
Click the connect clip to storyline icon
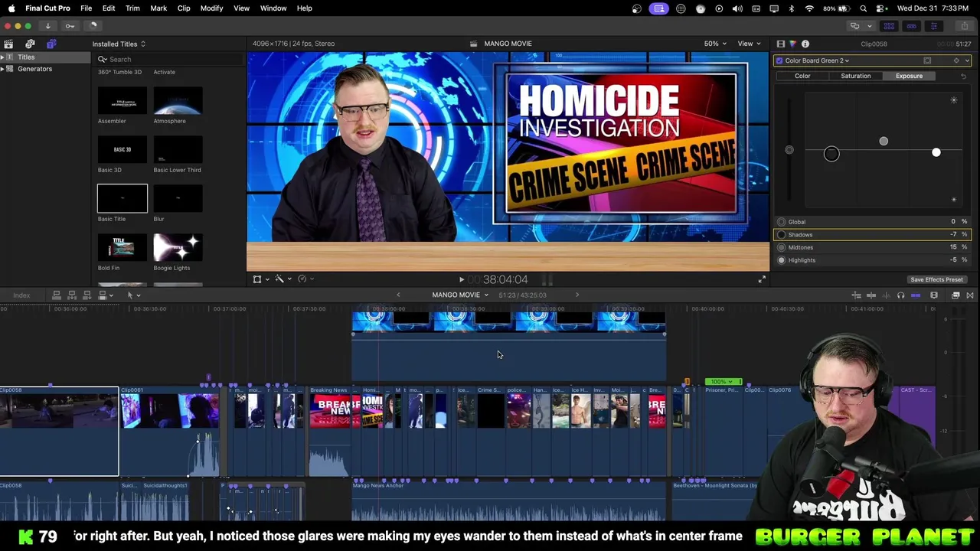pyautogui.click(x=56, y=295)
